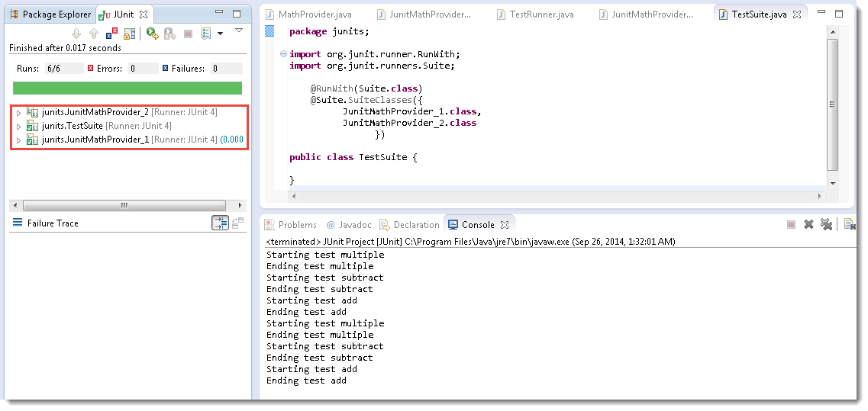
Task: Click Remove All Terminated Launches icon
Action: click(826, 224)
